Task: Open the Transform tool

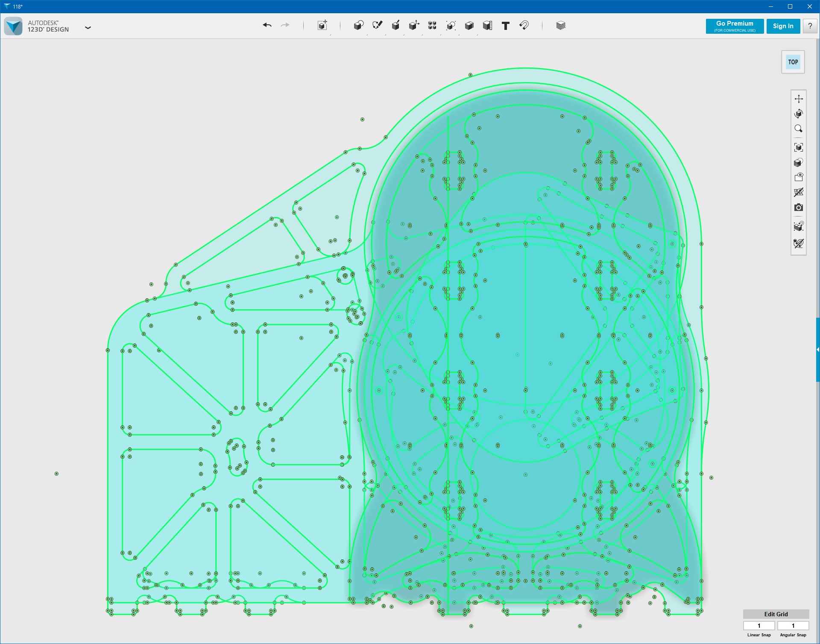Action: point(322,26)
